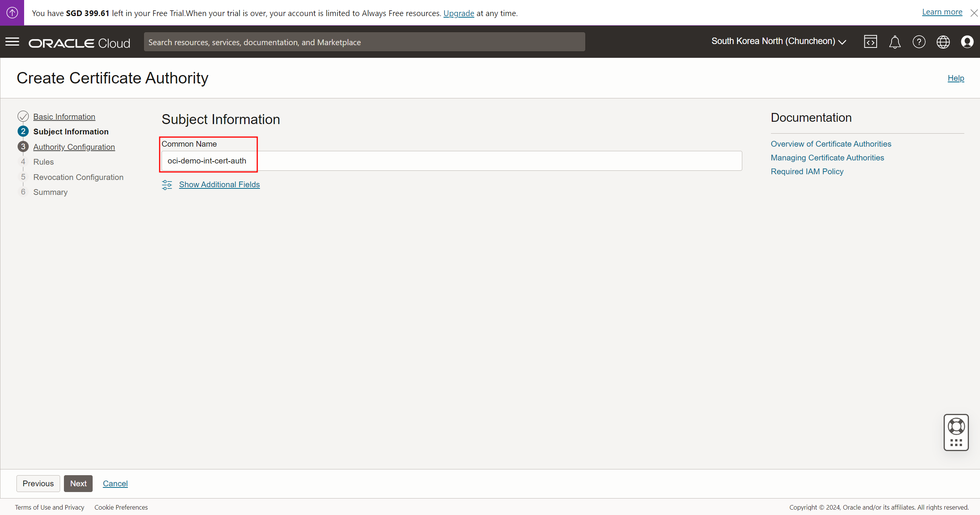The width and height of the screenshot is (980, 515).
Task: Click the additional fields sliders icon
Action: pyautogui.click(x=167, y=185)
